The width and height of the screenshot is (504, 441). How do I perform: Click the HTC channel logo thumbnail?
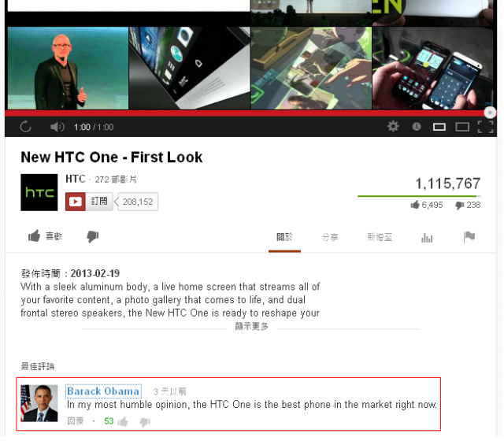pyautogui.click(x=39, y=192)
